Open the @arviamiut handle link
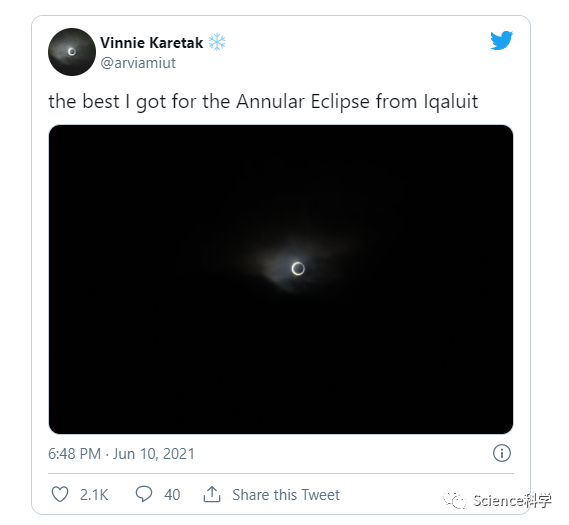Screen dimensions: 569x525 [x=138, y=63]
